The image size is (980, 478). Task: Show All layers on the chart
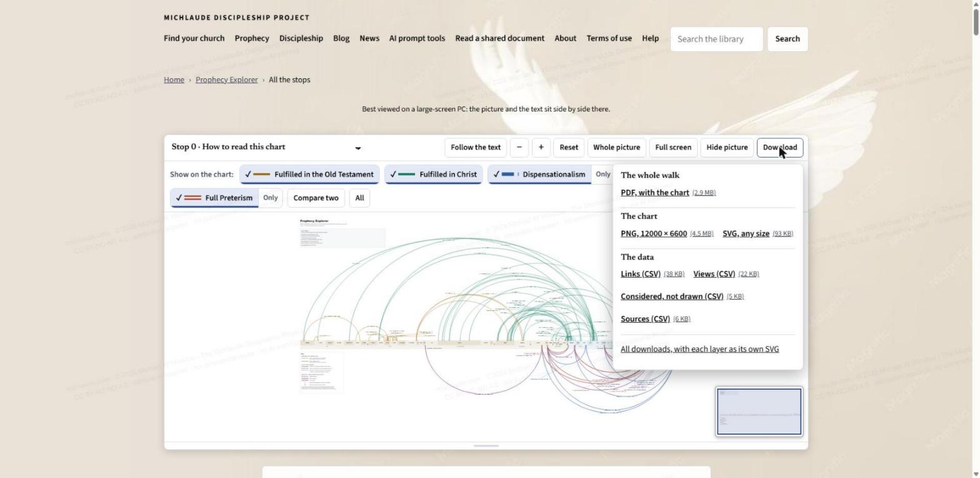click(x=359, y=198)
